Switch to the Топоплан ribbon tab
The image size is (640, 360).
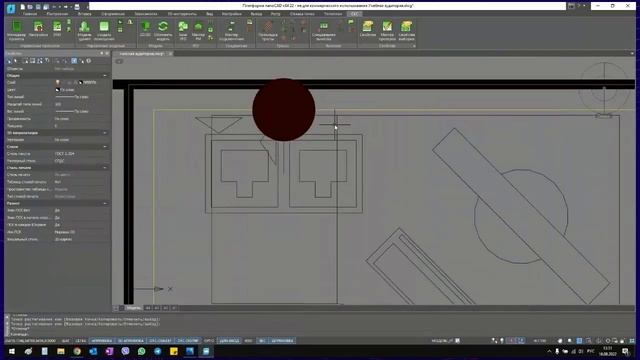[332, 14]
